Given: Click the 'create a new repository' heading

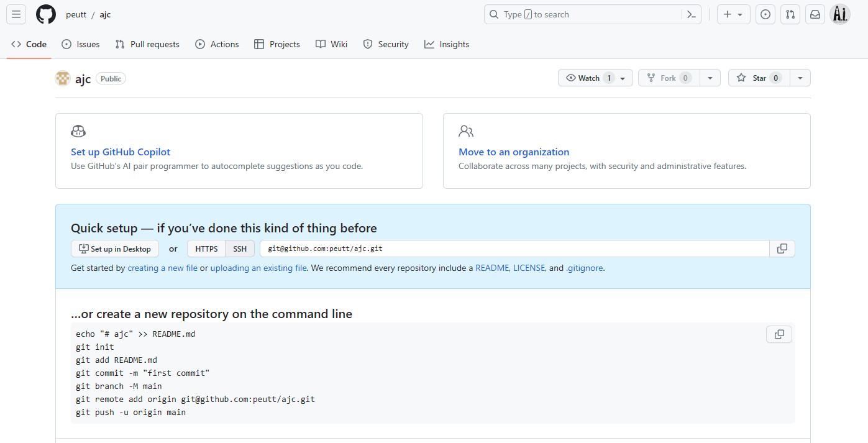Looking at the screenshot, I should 211,314.
